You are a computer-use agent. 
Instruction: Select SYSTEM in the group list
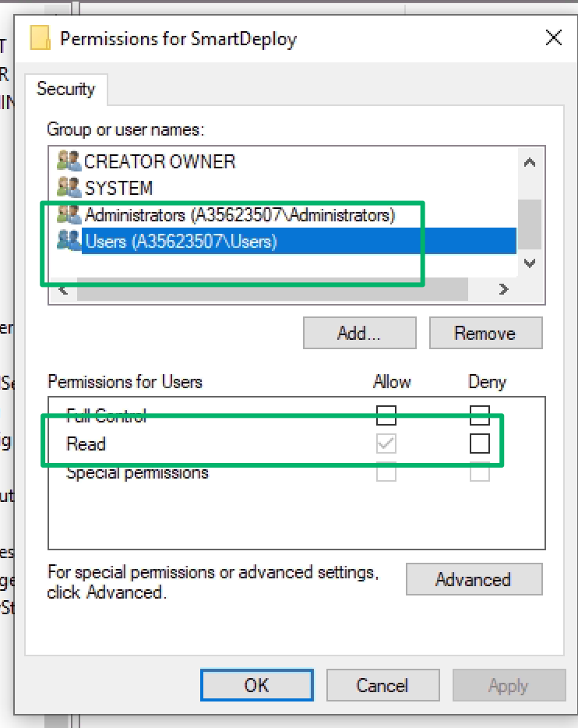click(x=118, y=188)
